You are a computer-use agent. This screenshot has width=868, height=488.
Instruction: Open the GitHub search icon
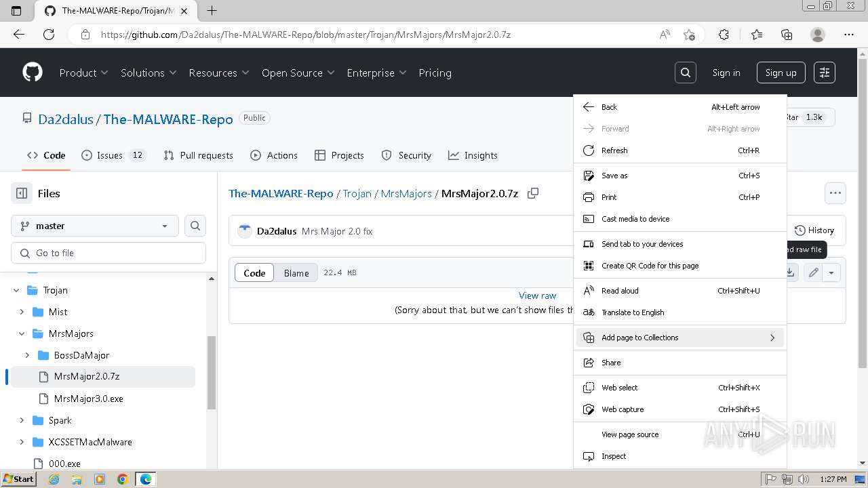[x=686, y=73]
